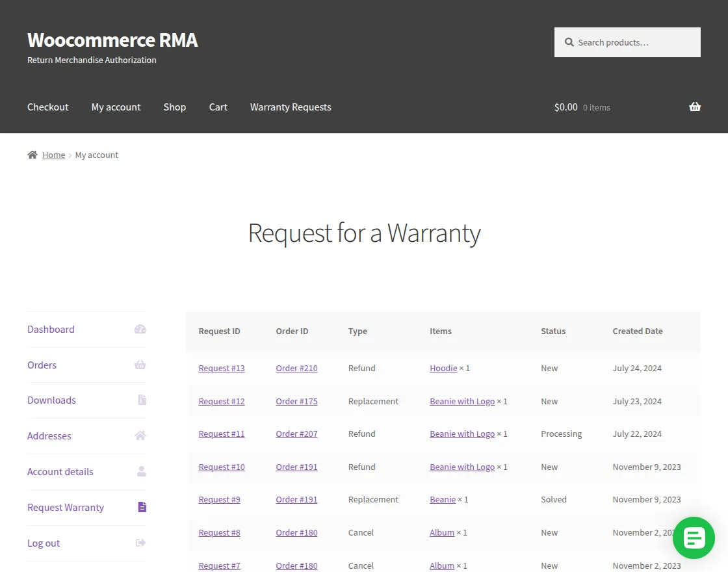728x572 pixels.
Task: Click the Request Warranty document icon
Action: (x=142, y=507)
